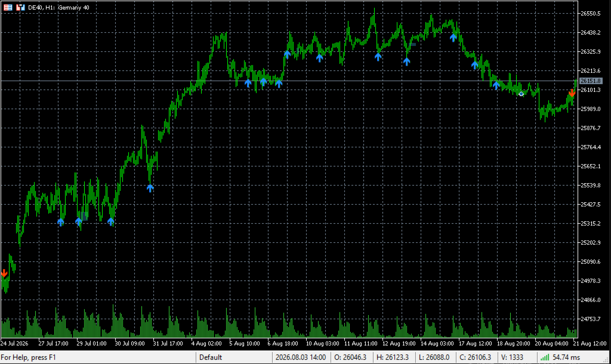611x364 pixels.
Task: Click the open price O: 26046.3
Action: [350, 357]
